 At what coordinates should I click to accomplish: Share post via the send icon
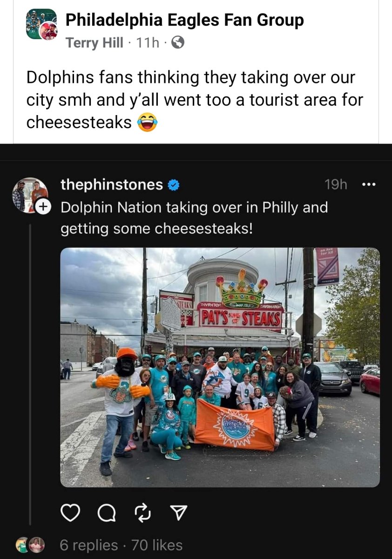[x=176, y=513]
